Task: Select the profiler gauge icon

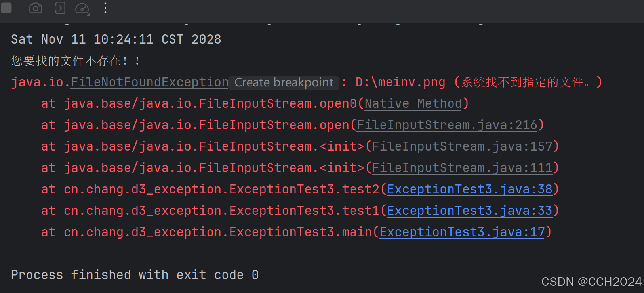Action: click(x=82, y=8)
